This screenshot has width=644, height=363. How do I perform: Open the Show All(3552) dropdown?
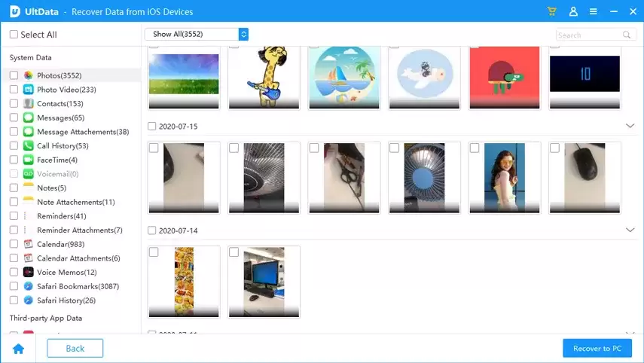tap(197, 34)
